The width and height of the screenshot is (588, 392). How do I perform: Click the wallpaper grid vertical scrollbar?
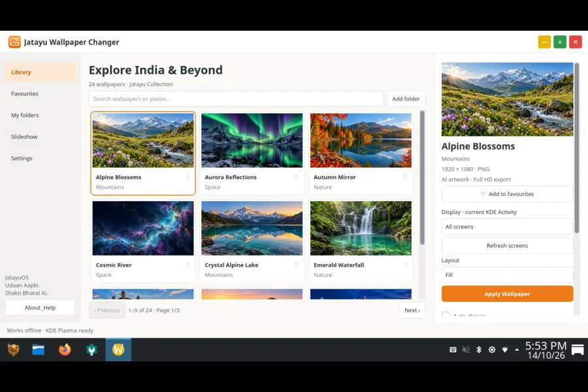point(422,178)
